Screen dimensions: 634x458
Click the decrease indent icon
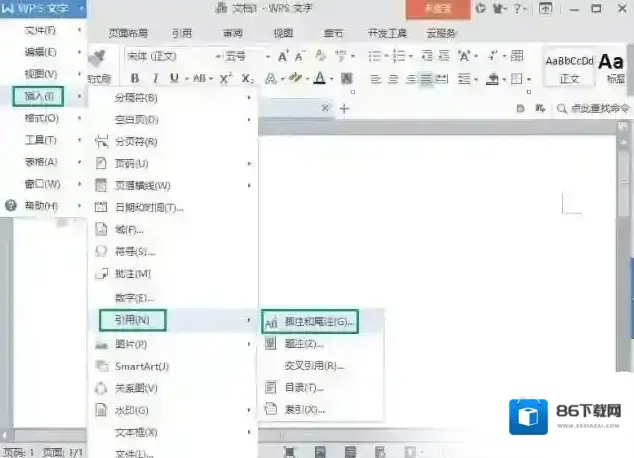[x=427, y=55]
